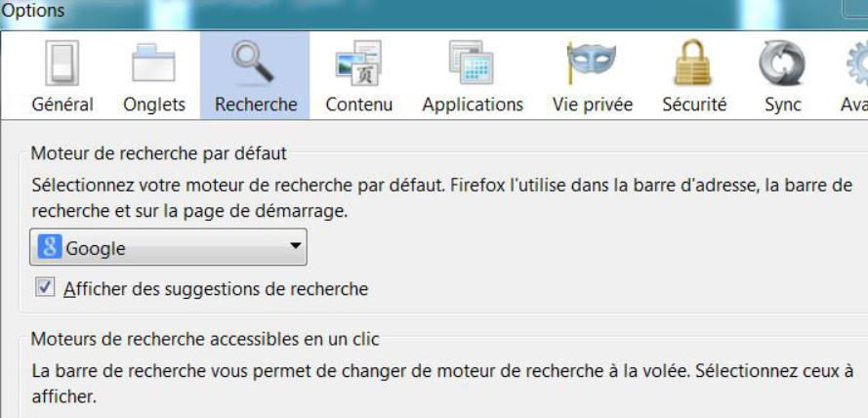Open the Général panel light-switch icon
Screen dimensions: 868x418
(x=62, y=65)
